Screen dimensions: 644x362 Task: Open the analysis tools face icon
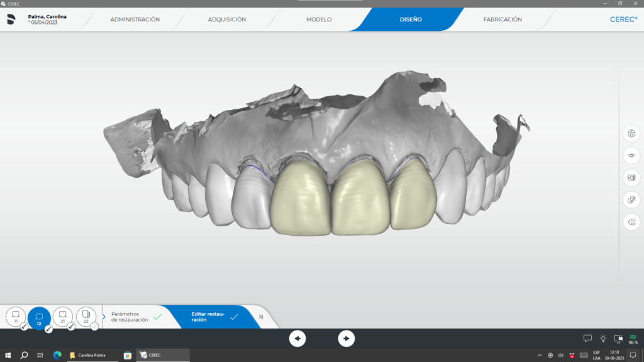(631, 200)
